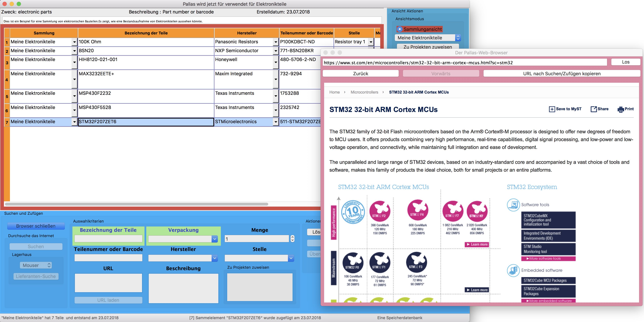This screenshot has height=322, width=644.
Task: Click the Teilenummer oder Barcode search field
Action: coord(108,258)
